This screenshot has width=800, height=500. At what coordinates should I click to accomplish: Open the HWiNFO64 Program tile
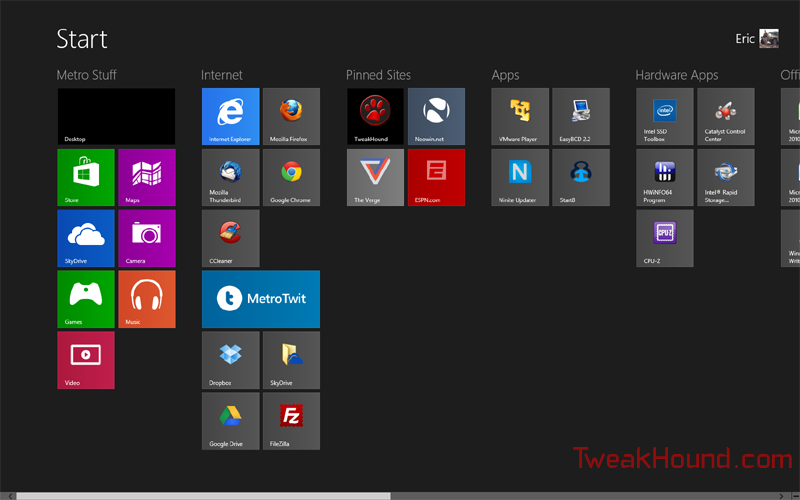[x=665, y=178]
